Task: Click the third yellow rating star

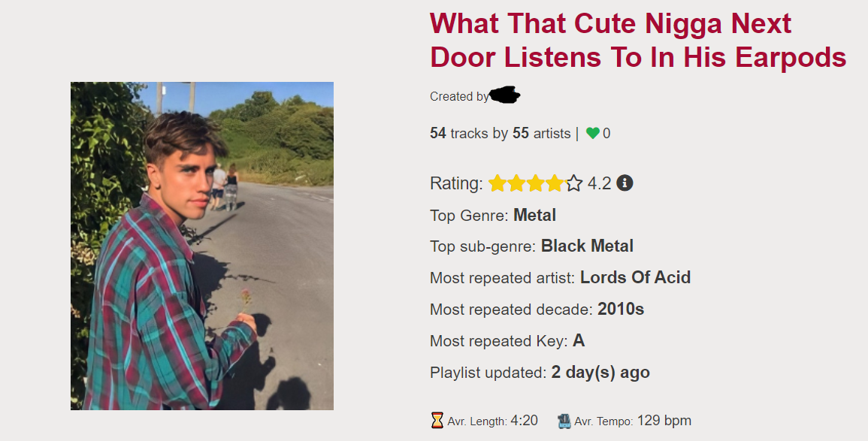Action: 535,183
